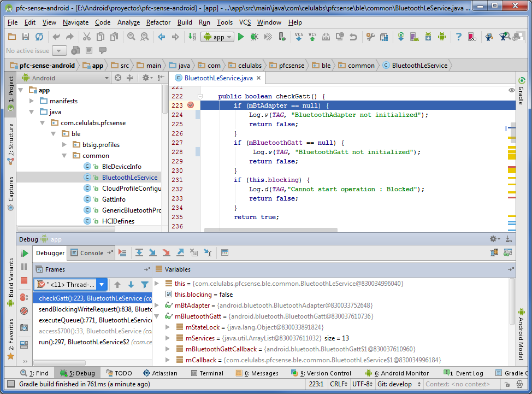Screen dimensions: 532x394
Task: Open Evaluate Expression calculator icon
Action: pos(224,252)
